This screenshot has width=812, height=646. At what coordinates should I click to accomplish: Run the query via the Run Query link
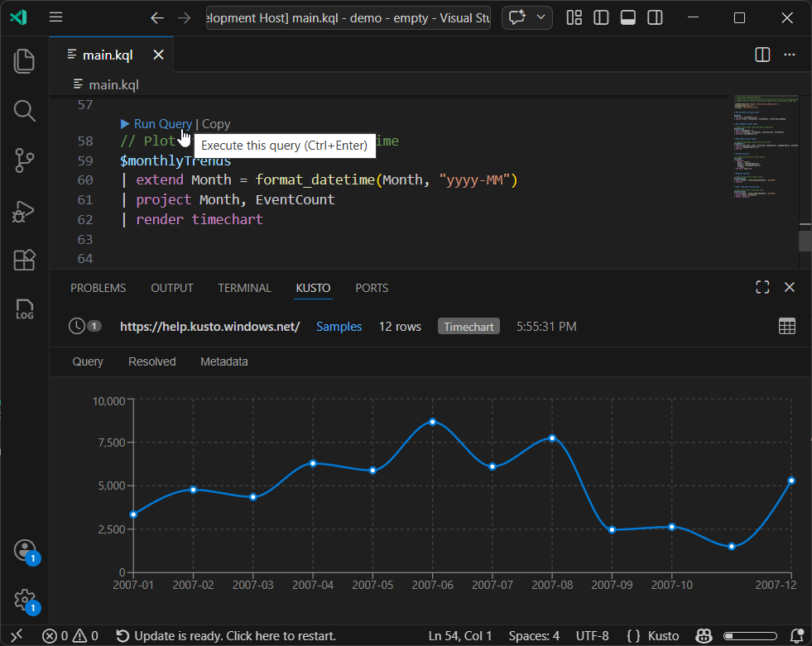(x=162, y=123)
